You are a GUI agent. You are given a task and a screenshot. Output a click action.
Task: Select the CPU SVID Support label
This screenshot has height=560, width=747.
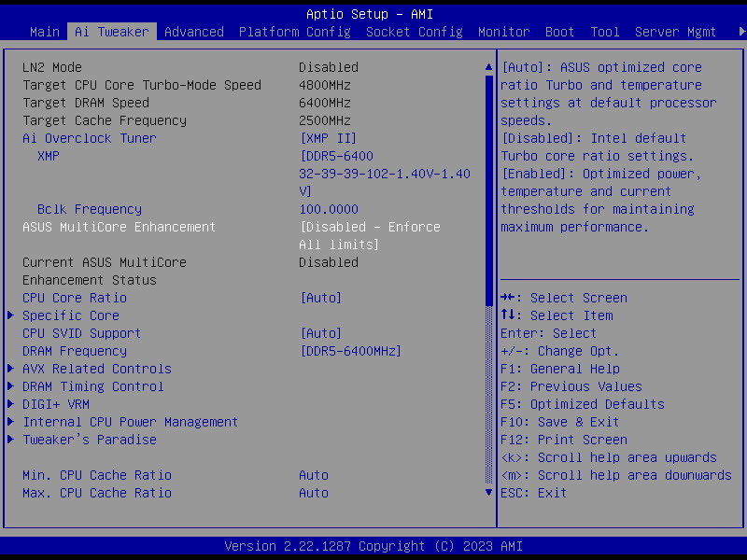coord(82,333)
